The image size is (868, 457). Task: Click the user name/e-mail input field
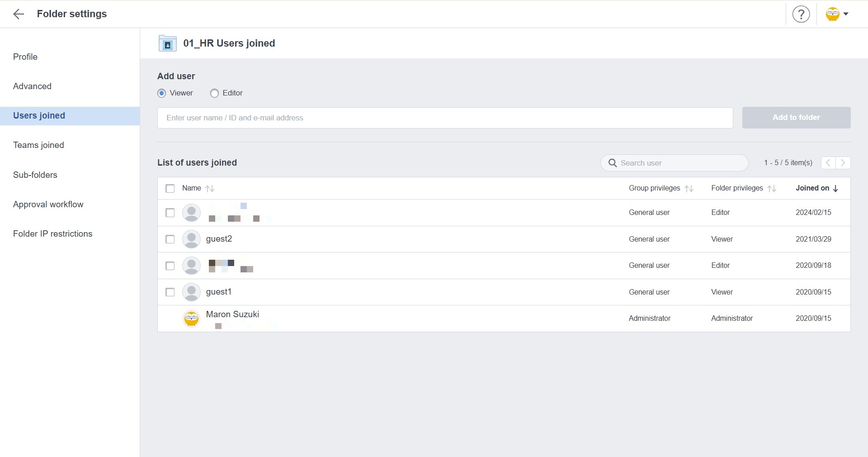coord(445,118)
